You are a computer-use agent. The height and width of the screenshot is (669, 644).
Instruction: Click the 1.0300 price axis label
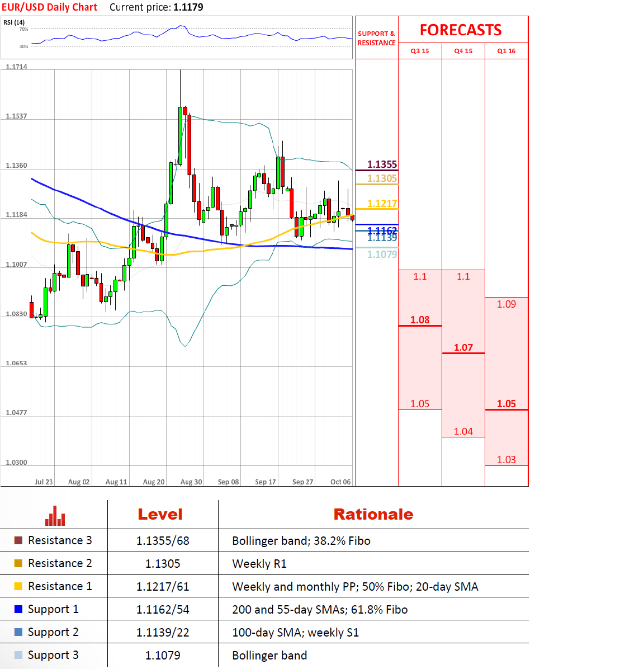pos(16,463)
